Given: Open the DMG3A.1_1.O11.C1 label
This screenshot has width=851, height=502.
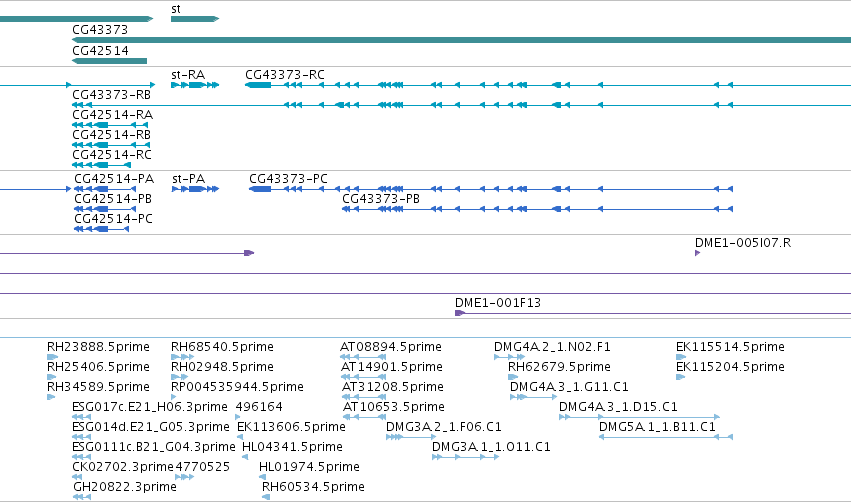Looking at the screenshot, I should [x=491, y=447].
